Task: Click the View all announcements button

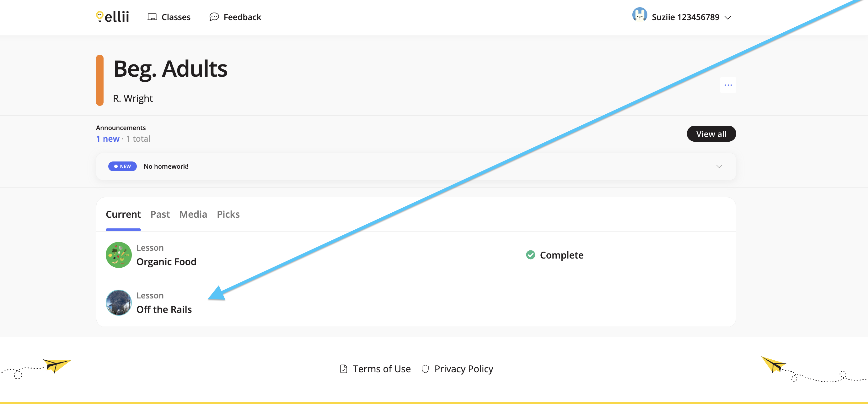Action: coord(711,134)
